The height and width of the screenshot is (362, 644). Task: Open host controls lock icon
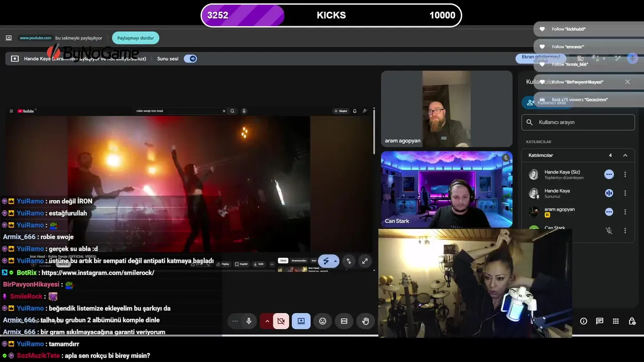coord(632,321)
